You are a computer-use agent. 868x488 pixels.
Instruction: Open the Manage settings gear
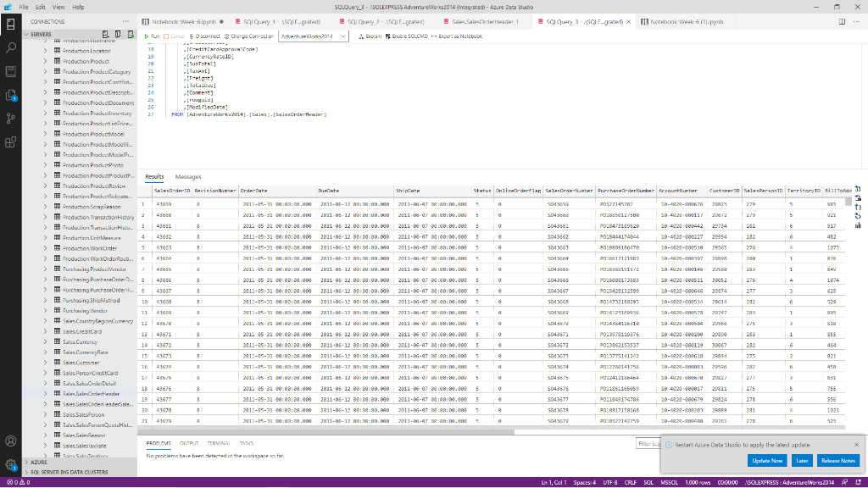point(9,462)
